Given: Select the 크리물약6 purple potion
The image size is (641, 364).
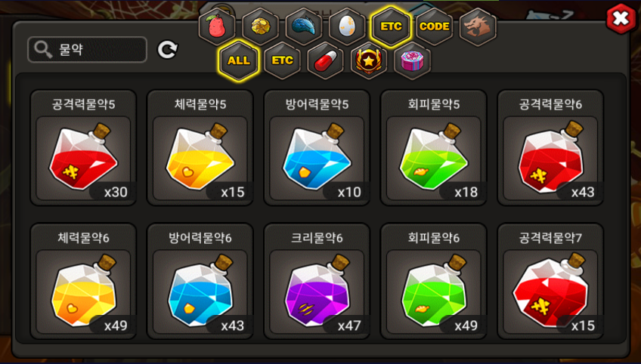Looking at the screenshot, I should [317, 281].
